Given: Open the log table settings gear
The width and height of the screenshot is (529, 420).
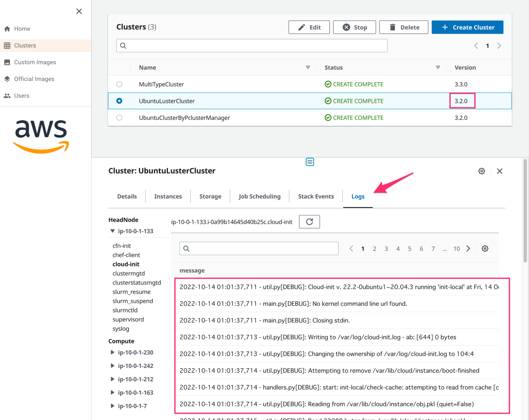Looking at the screenshot, I should (x=485, y=248).
